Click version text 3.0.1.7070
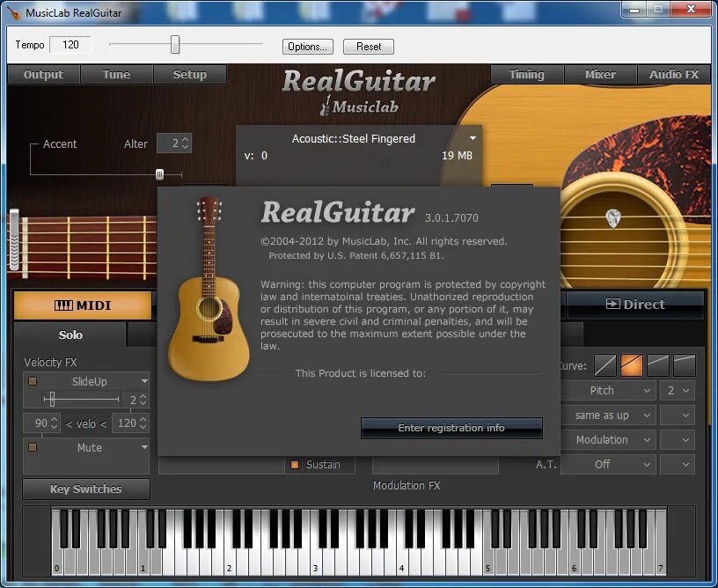718x588 pixels. point(451,218)
